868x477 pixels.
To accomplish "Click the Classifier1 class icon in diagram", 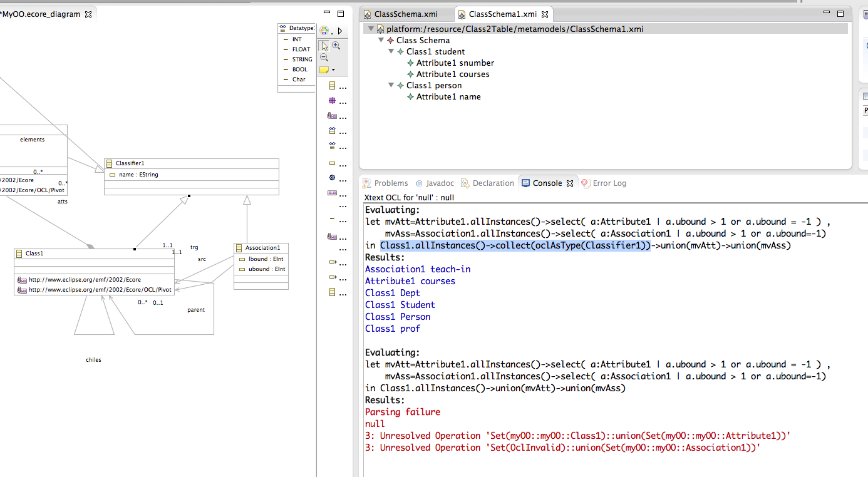I will point(110,163).
